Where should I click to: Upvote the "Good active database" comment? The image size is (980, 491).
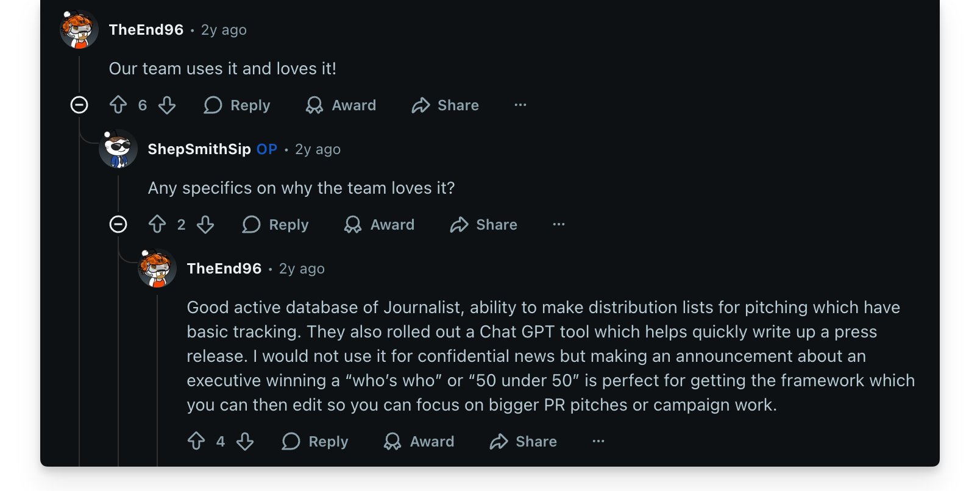[x=196, y=442]
